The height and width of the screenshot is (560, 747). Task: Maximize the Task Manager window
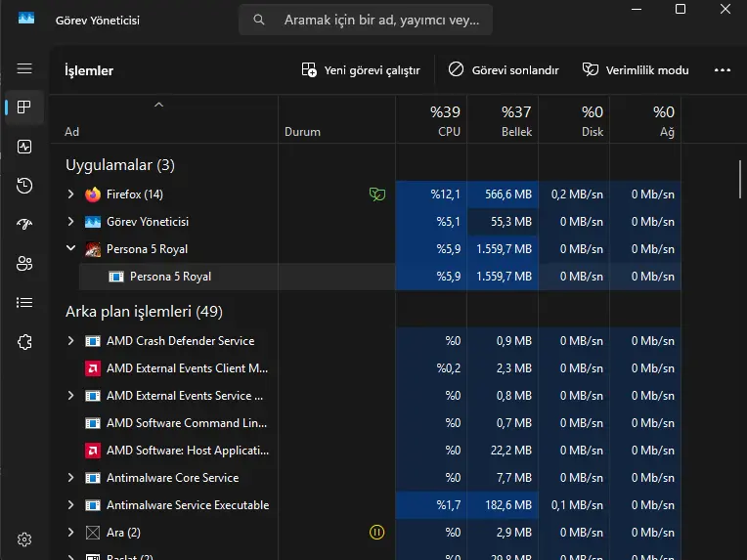(x=681, y=9)
